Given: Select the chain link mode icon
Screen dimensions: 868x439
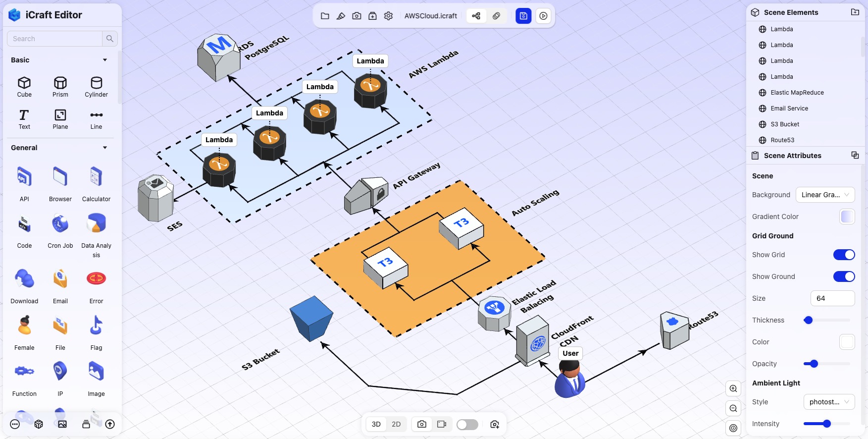Looking at the screenshot, I should click(496, 16).
